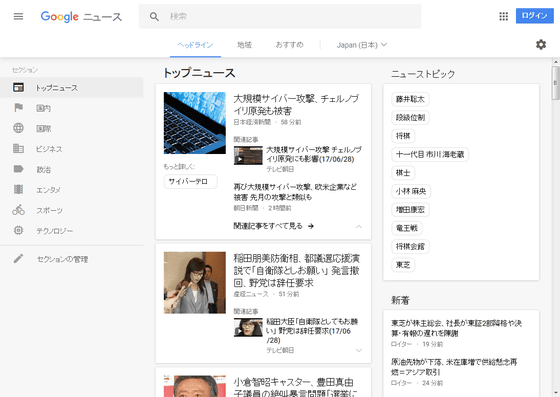Open the 国内 section label
Screen dimensions: 560x397
click(43, 108)
